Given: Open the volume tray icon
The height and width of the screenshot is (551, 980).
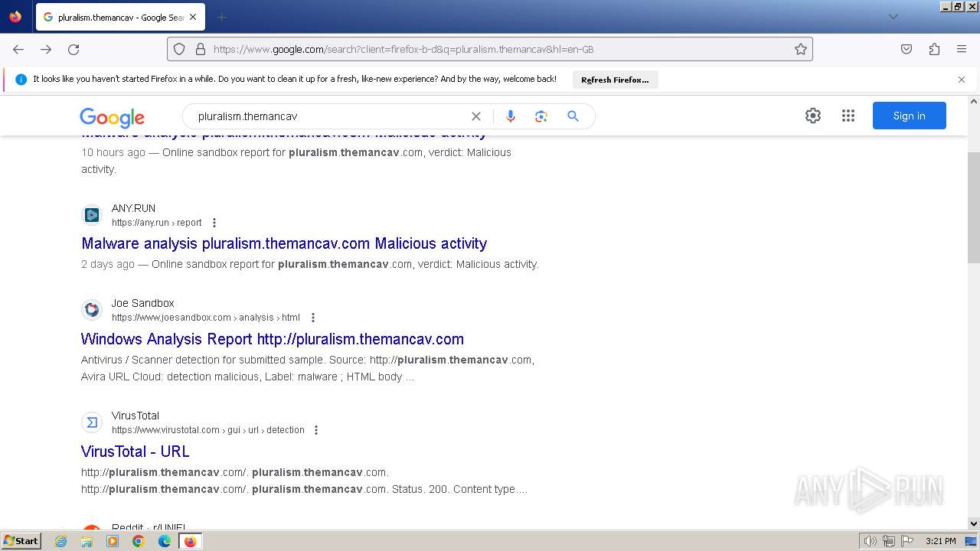Looking at the screenshot, I should (x=871, y=541).
